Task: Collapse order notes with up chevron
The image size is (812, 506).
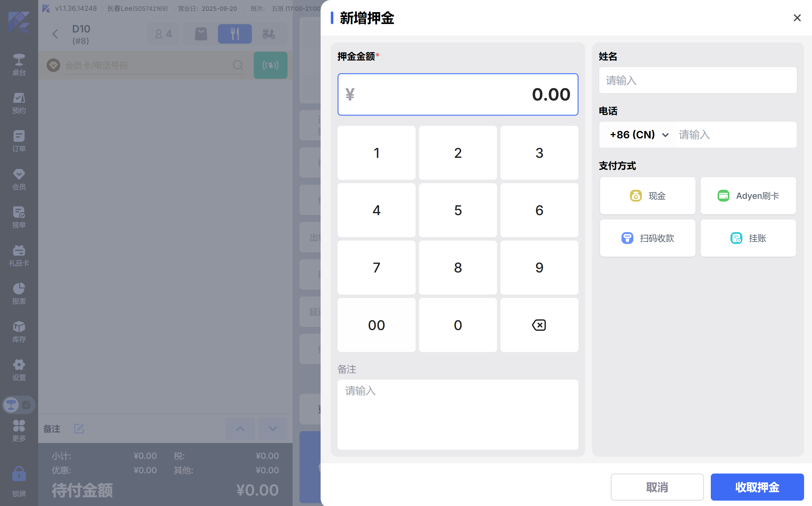Action: tap(240, 429)
